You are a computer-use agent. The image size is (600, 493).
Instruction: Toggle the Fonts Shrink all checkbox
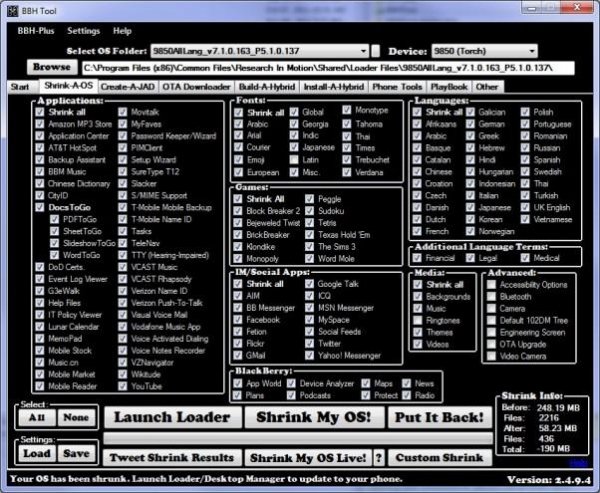click(238, 113)
